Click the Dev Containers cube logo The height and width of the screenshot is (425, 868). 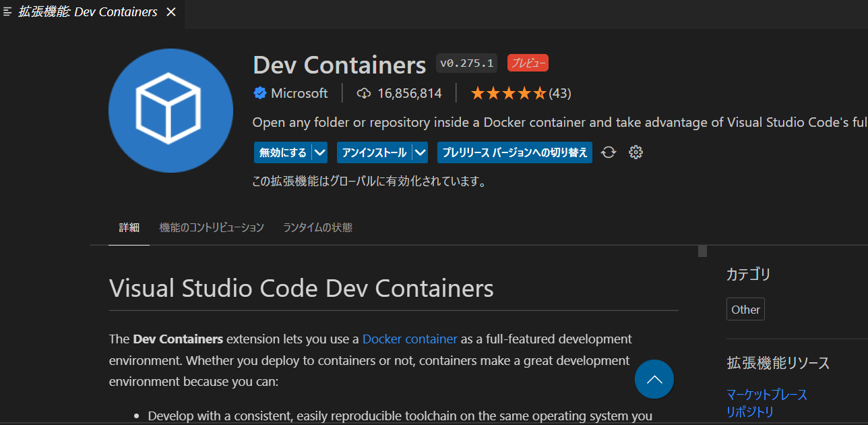(x=170, y=110)
